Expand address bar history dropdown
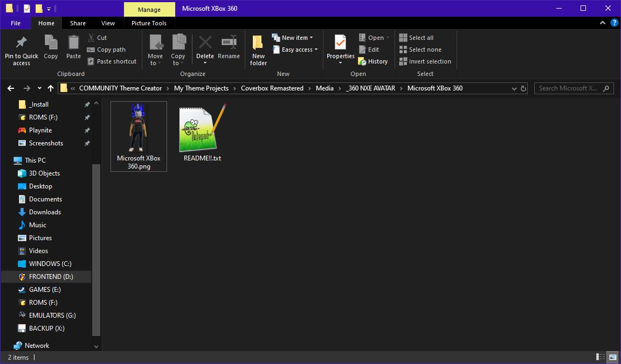 point(514,89)
